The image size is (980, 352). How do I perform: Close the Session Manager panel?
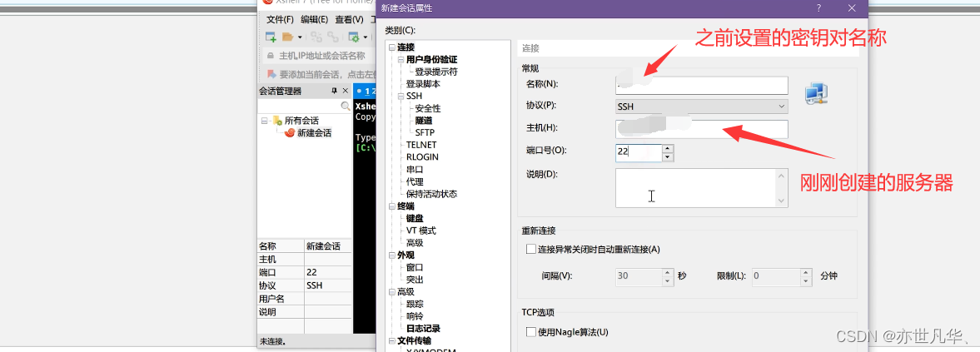346,92
